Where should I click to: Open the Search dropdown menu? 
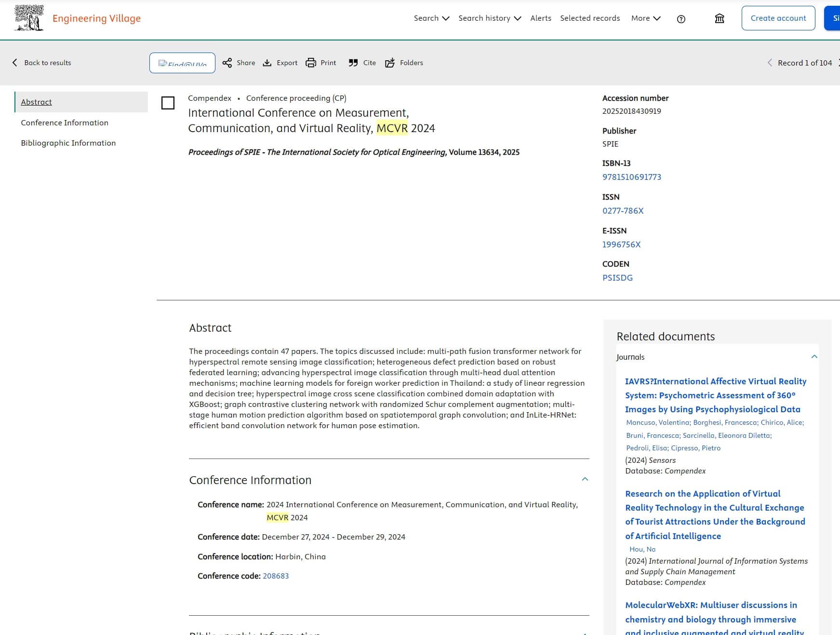(x=431, y=18)
